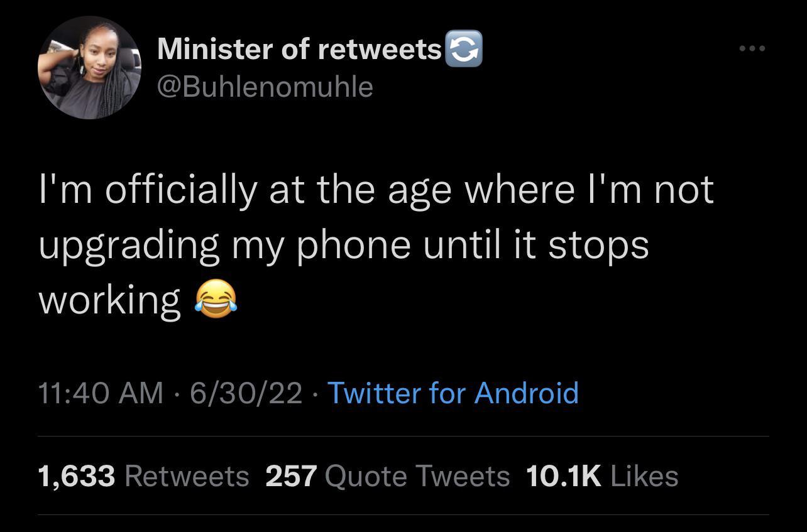The height and width of the screenshot is (532, 807).
Task: Click the retweet symbol emoji in the display name
Action: 464,48
